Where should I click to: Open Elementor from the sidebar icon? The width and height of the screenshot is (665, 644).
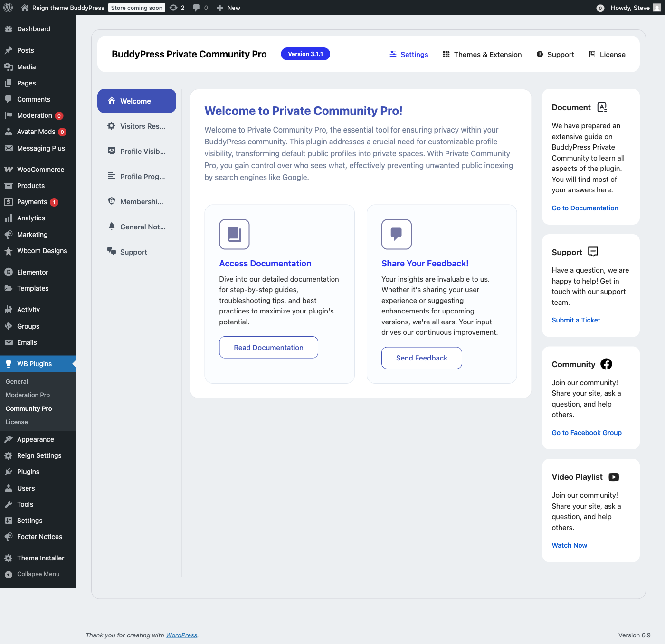(x=9, y=272)
